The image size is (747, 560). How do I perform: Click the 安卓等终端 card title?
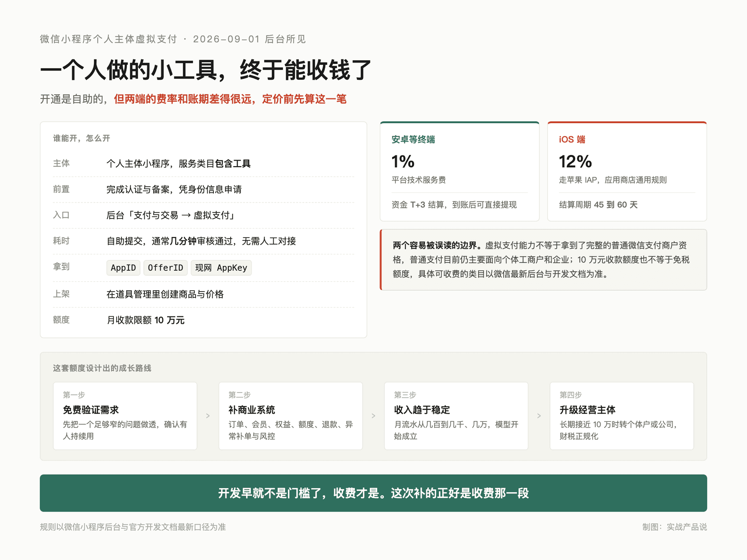(x=413, y=140)
